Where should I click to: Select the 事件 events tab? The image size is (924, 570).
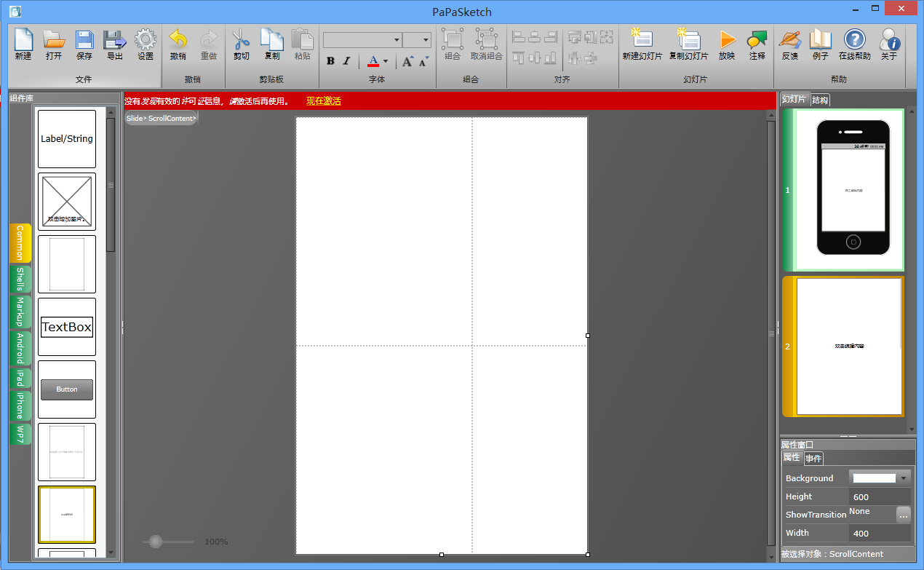tap(813, 458)
